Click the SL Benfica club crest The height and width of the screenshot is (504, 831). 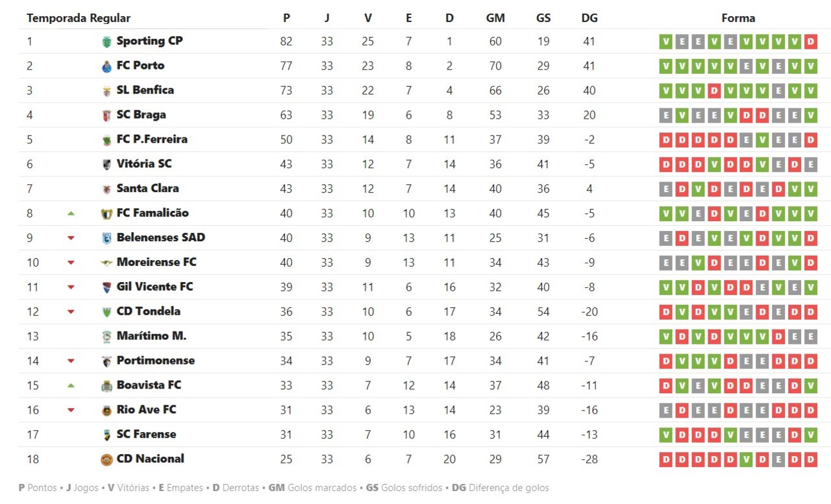pos(106,91)
